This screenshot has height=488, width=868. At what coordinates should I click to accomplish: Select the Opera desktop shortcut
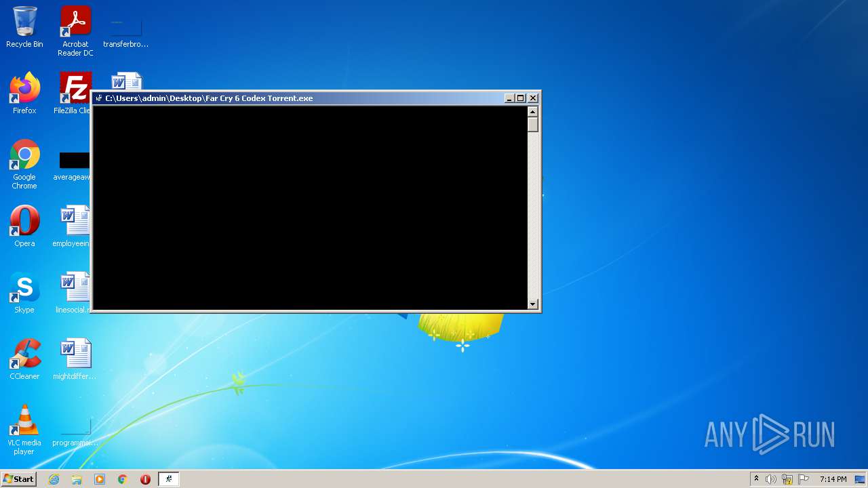pyautogui.click(x=24, y=226)
